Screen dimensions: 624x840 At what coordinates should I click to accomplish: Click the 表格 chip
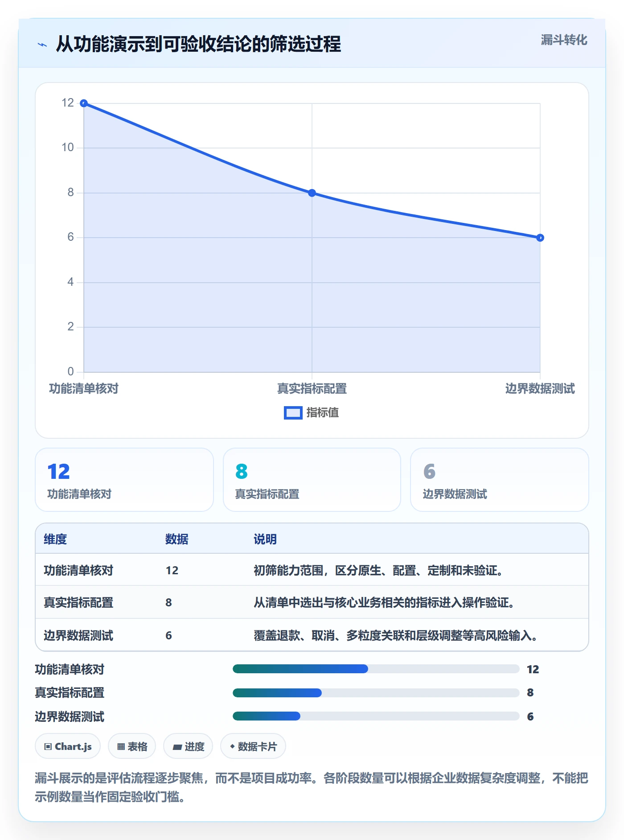click(132, 746)
